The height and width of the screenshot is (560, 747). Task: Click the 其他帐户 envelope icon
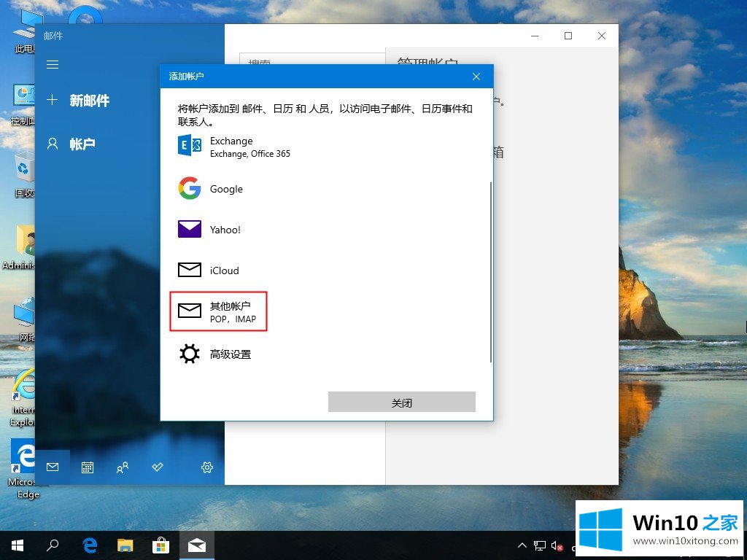(x=190, y=311)
